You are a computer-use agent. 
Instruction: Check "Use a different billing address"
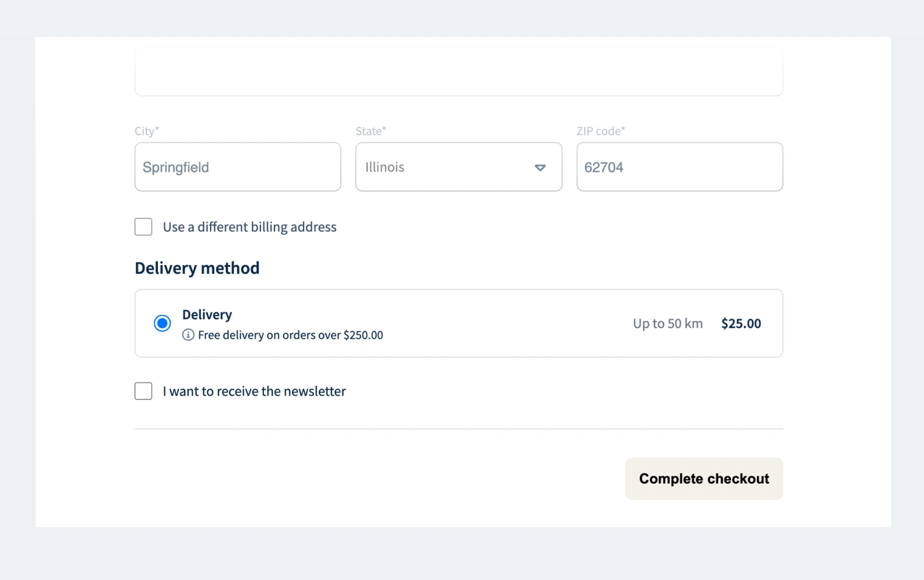coord(143,226)
